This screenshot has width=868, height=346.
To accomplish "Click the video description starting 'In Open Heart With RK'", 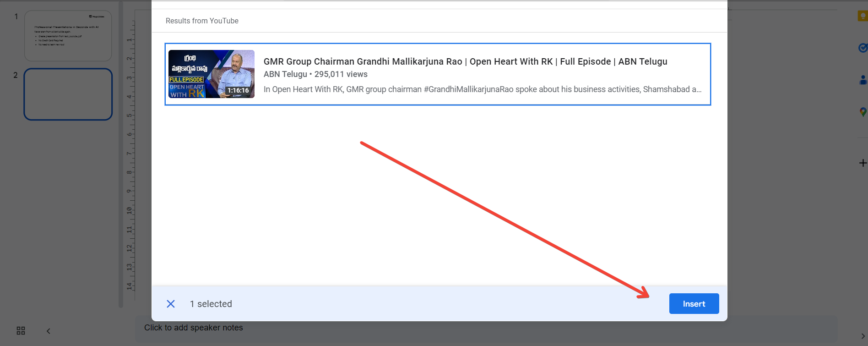I will 483,89.
